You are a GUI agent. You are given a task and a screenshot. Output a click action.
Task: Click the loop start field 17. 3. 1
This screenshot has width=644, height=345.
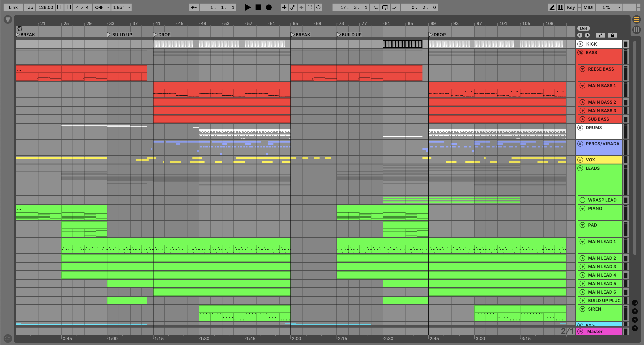click(x=351, y=8)
